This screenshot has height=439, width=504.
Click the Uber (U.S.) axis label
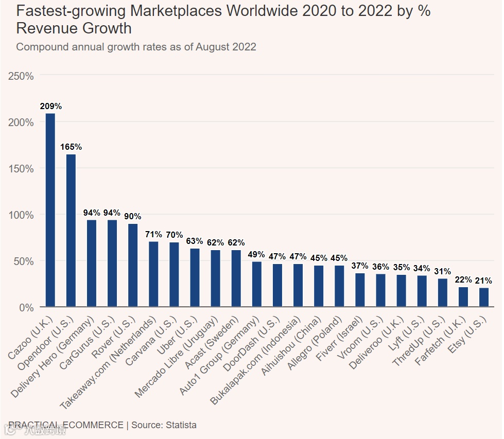click(177, 335)
